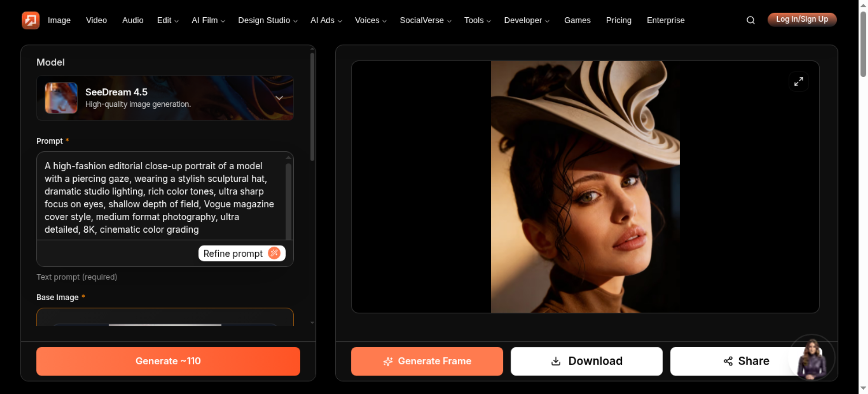Share the generated portrait

[746, 361]
